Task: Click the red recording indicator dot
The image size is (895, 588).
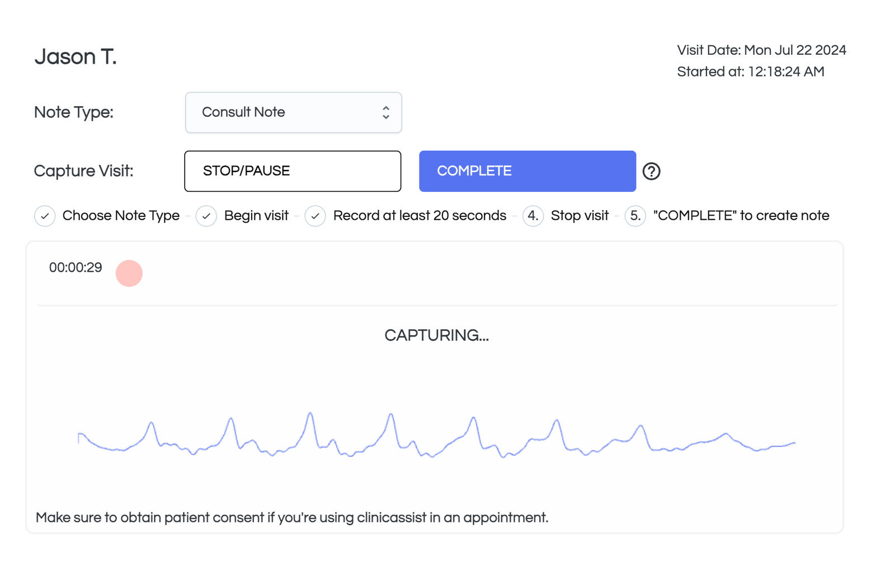Action: [129, 273]
